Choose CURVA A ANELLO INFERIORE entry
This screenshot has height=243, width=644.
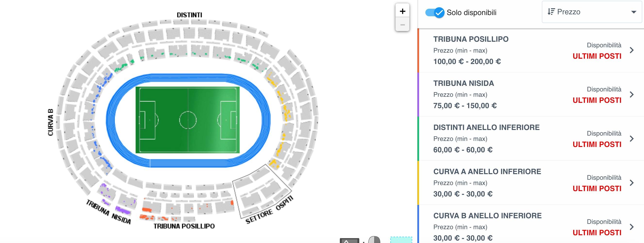tap(487, 172)
